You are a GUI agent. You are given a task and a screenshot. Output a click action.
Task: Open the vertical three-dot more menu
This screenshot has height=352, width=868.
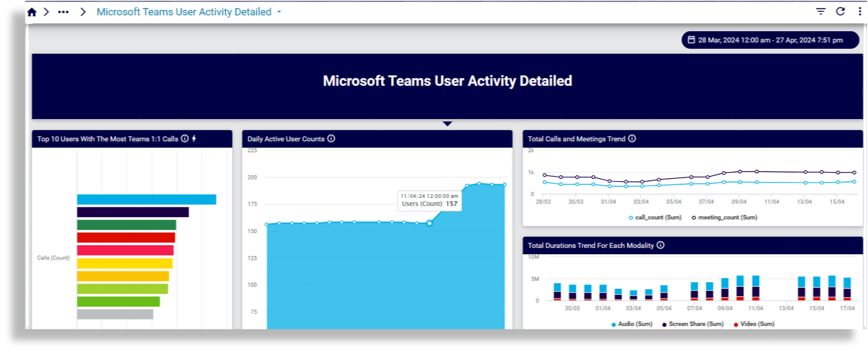859,12
